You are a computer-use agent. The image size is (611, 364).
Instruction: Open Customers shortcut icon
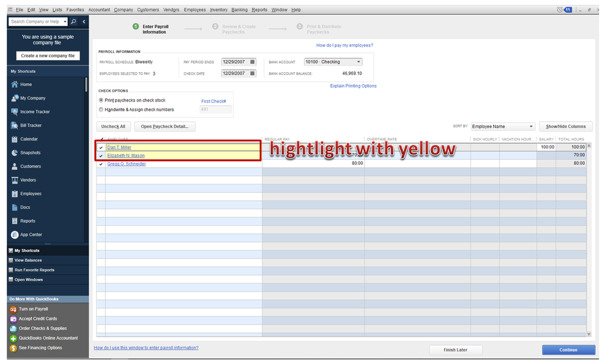pyautogui.click(x=15, y=166)
